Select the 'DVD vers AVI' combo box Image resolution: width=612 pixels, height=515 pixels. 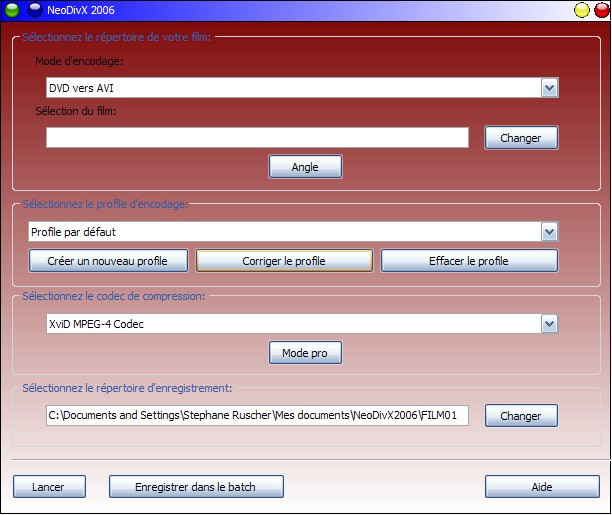tap(302, 88)
